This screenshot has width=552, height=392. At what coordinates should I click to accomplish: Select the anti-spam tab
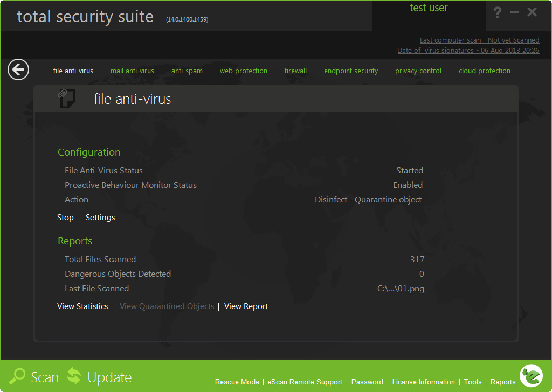(x=187, y=71)
